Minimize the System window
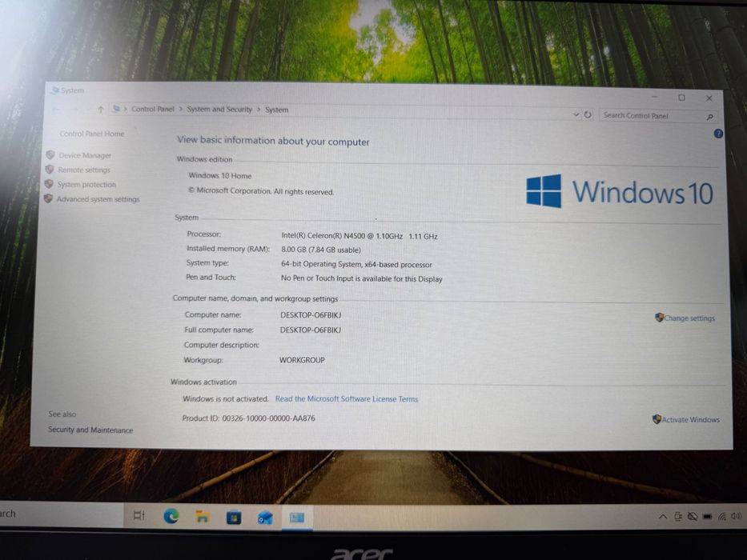Screen dimensions: 747x560 [655, 97]
